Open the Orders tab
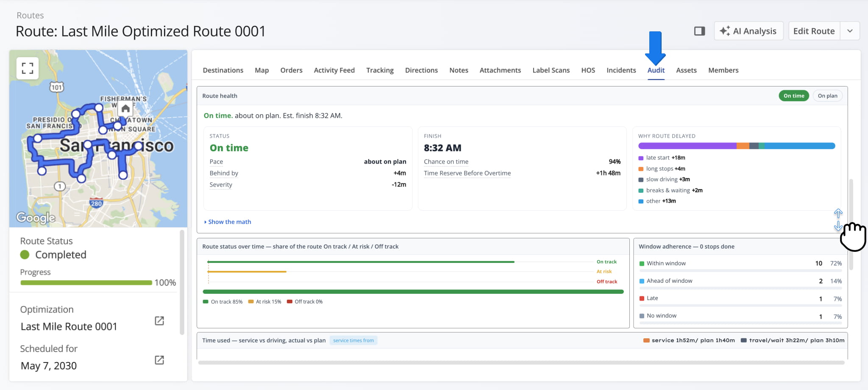The image size is (868, 390). (x=291, y=70)
